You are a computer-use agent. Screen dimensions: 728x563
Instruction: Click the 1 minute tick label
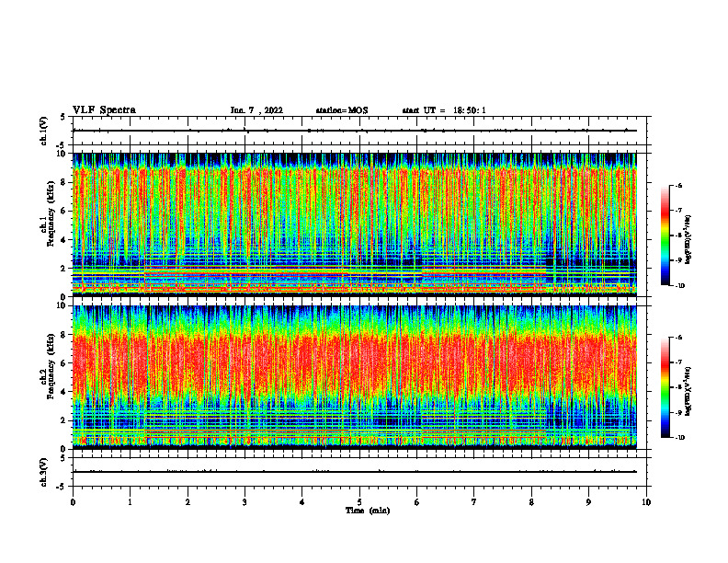coord(130,502)
